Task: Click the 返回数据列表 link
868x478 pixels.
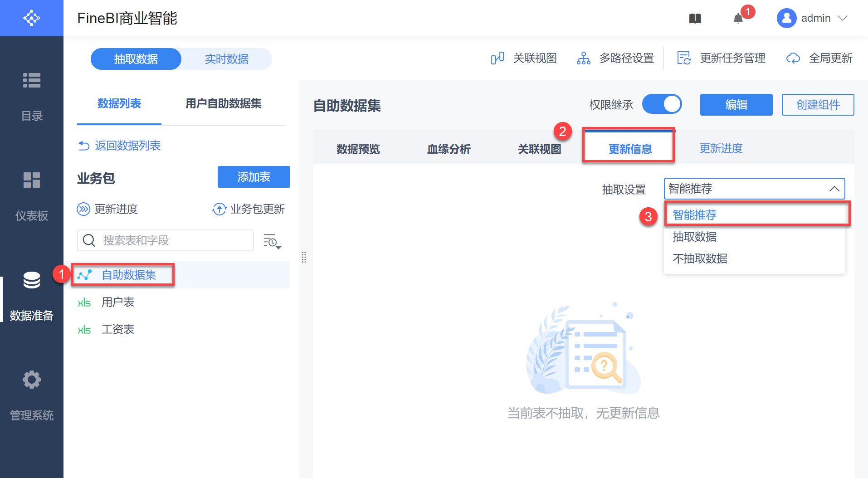Action: point(128,146)
